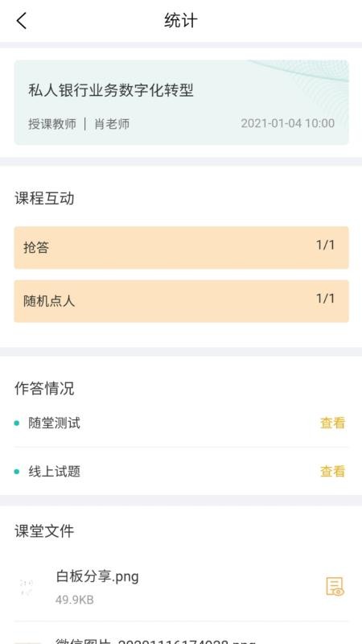
Task: Open the 随机点人 interaction row
Action: point(182,301)
